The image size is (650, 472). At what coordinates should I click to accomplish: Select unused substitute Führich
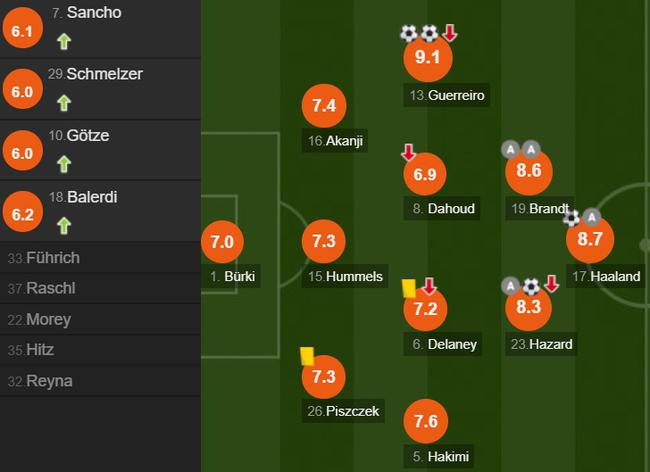click(x=55, y=258)
